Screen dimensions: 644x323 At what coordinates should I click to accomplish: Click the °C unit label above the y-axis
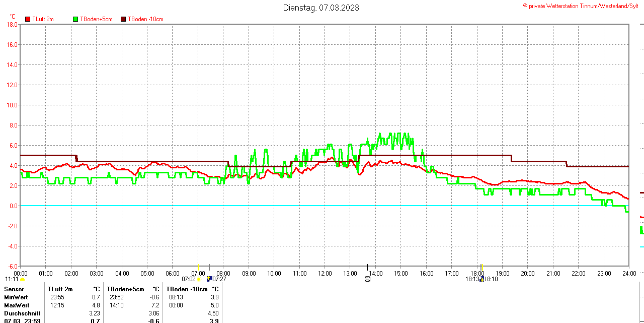pyautogui.click(x=13, y=16)
